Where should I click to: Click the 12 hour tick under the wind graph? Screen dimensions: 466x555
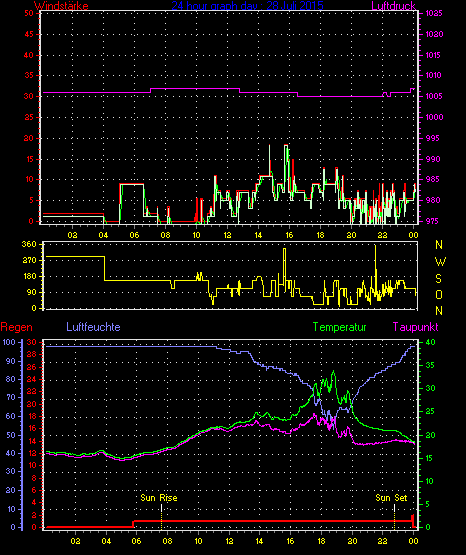click(227, 235)
